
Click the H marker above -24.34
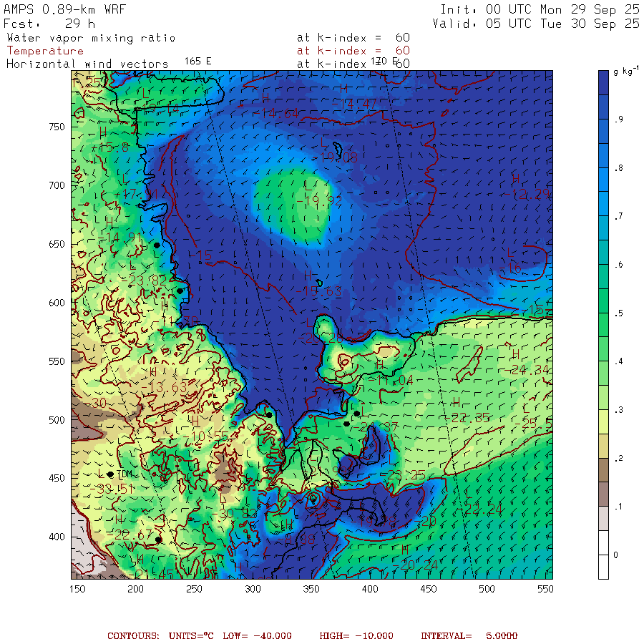tap(516, 353)
